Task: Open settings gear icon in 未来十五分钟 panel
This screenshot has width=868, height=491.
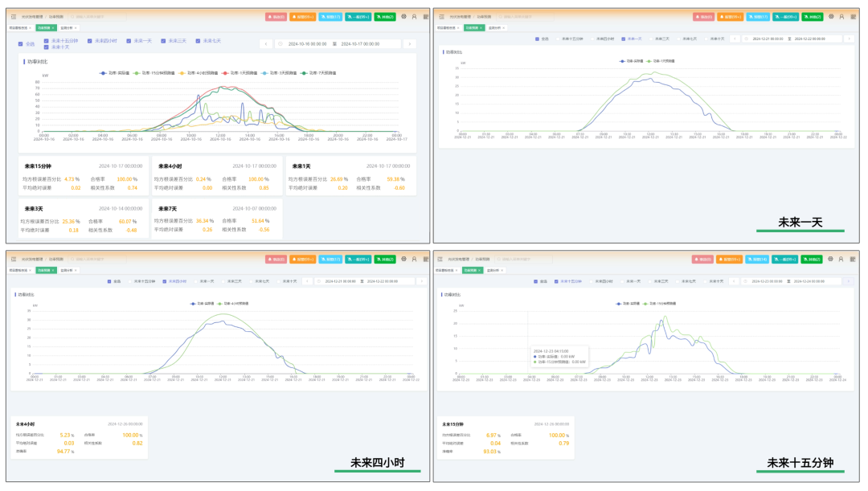Action: (830, 259)
